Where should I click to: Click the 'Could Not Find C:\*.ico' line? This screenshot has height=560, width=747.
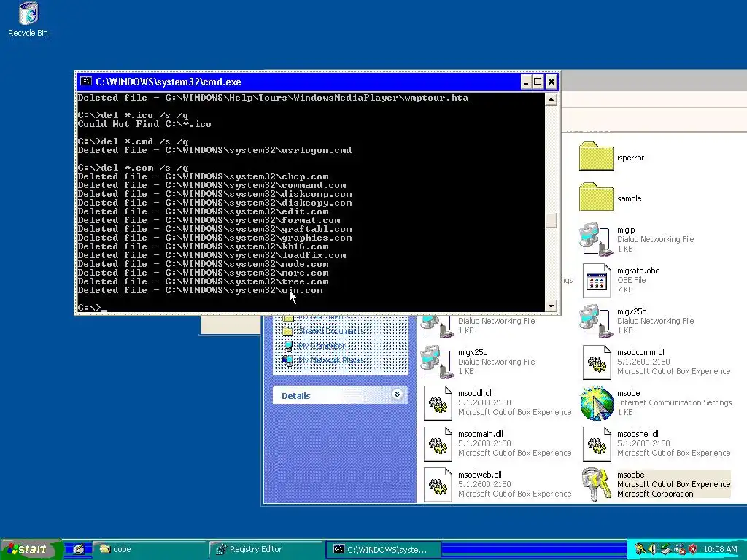click(144, 124)
